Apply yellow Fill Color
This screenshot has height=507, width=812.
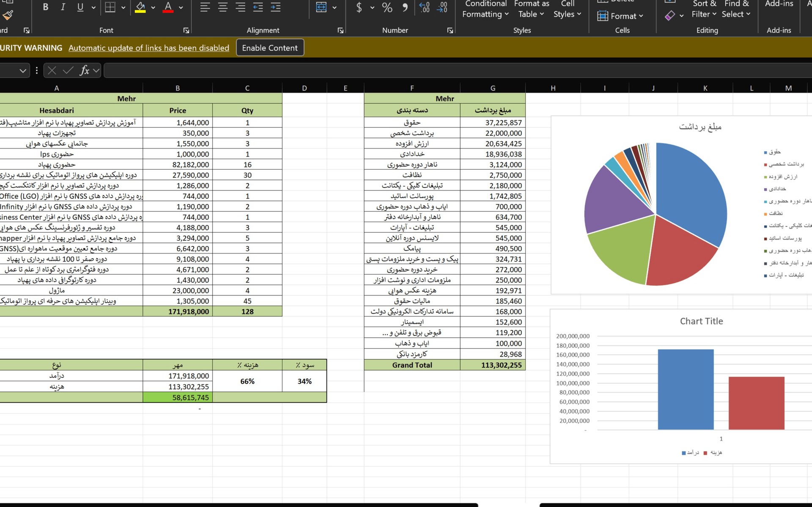coord(140,7)
